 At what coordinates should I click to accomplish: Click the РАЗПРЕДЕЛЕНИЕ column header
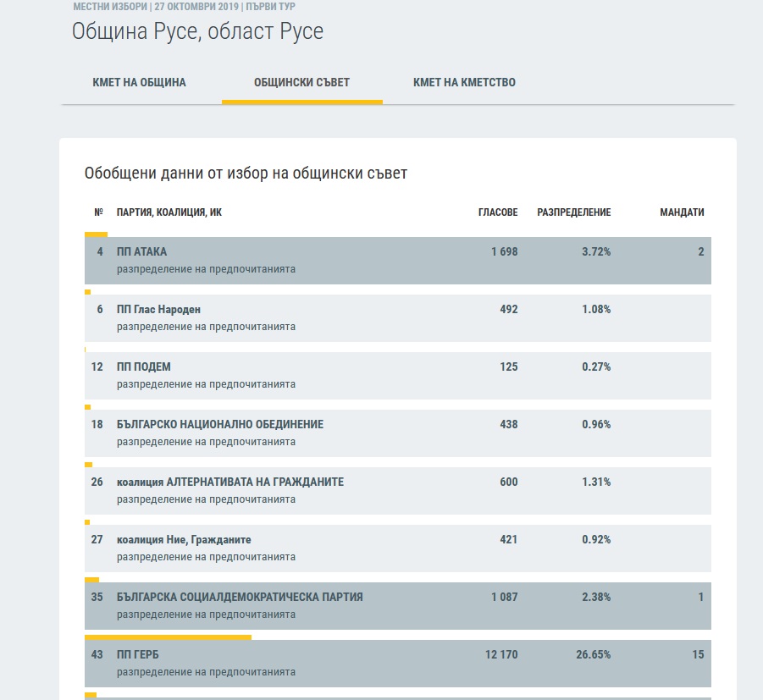pyautogui.click(x=573, y=212)
